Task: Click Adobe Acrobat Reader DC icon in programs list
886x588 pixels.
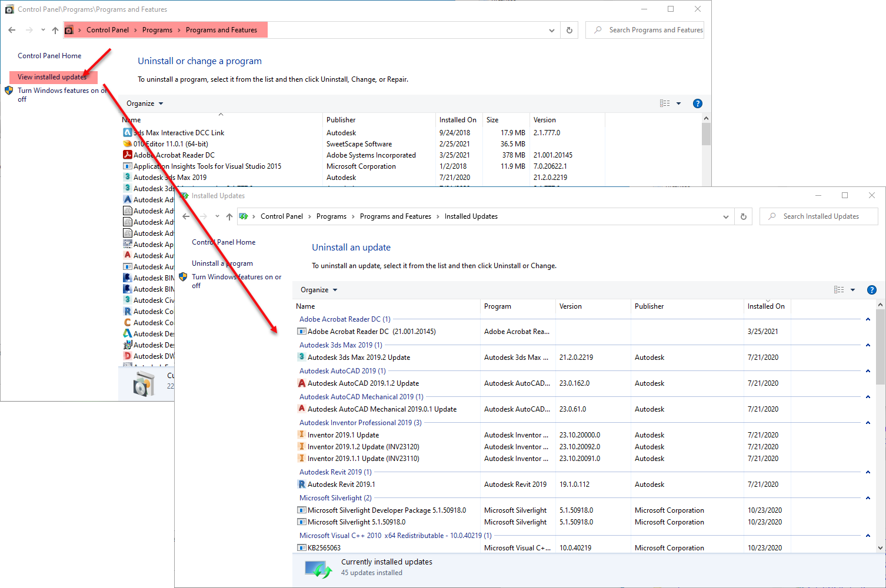Action: coord(127,155)
